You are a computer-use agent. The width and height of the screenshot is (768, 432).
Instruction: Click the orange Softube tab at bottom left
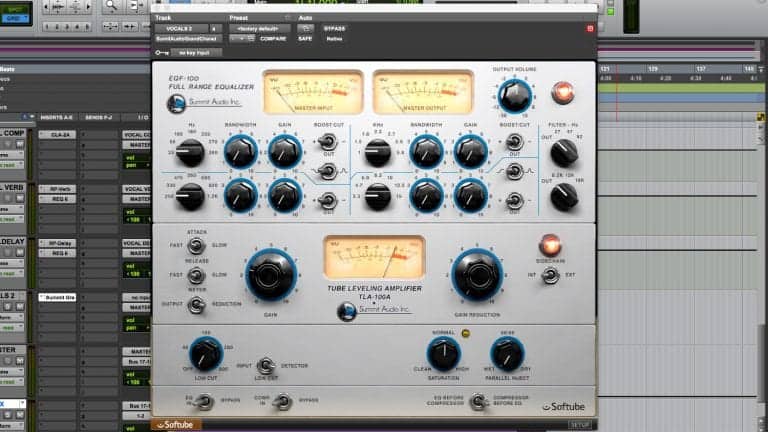tap(176, 425)
